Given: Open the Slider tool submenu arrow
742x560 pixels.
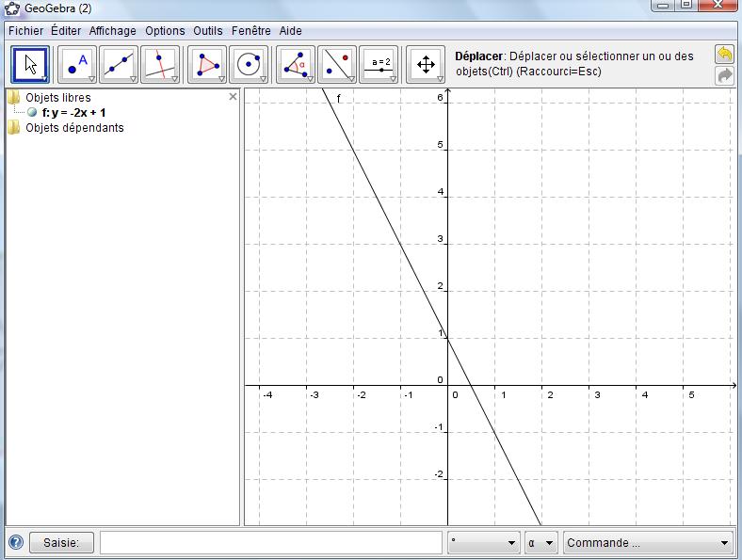Looking at the screenshot, I should (393, 79).
